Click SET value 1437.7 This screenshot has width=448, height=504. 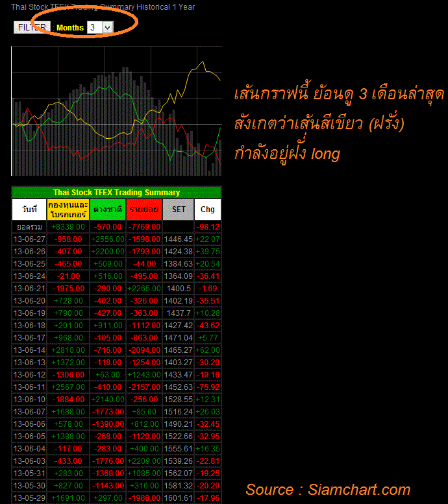[179, 313]
